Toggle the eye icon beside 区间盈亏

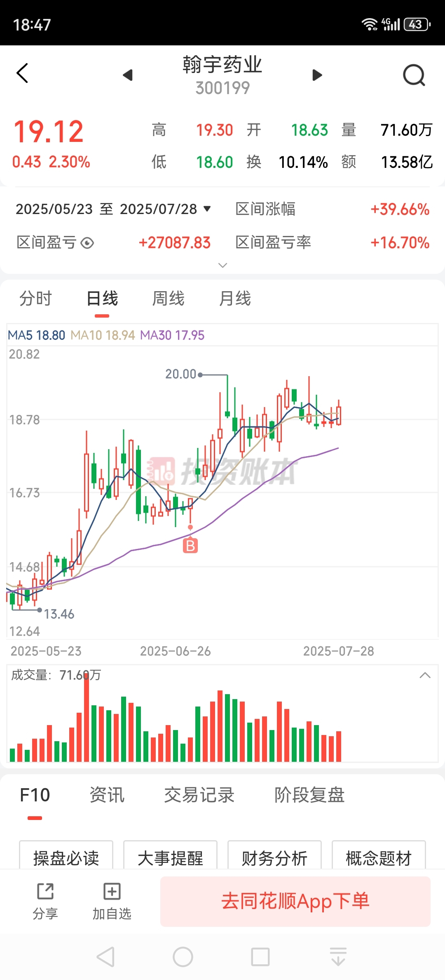pyautogui.click(x=87, y=243)
